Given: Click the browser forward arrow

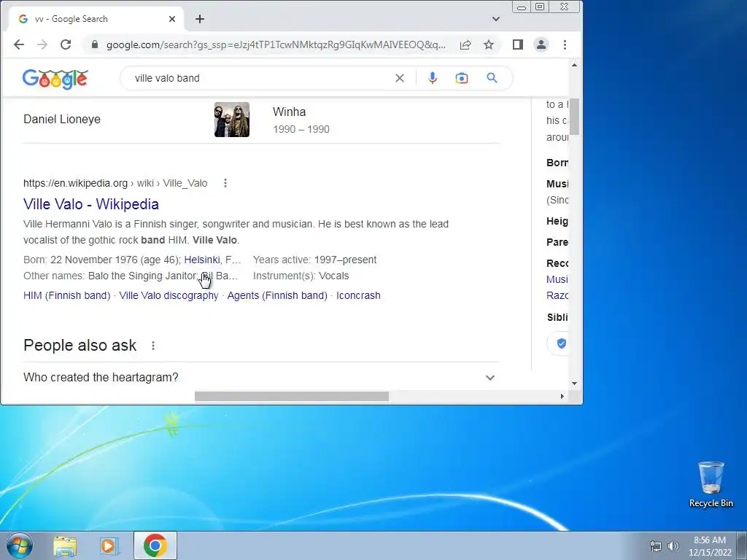Looking at the screenshot, I should pyautogui.click(x=42, y=44).
